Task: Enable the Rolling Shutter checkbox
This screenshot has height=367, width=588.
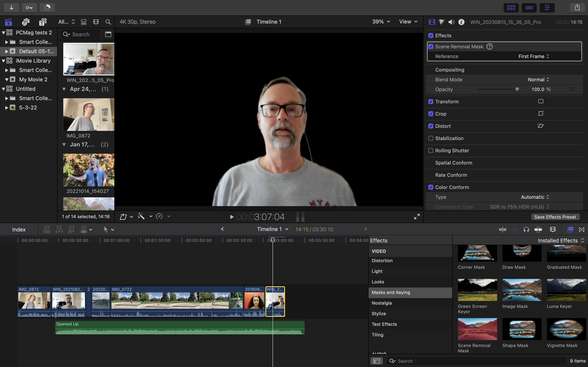Action: (x=431, y=150)
